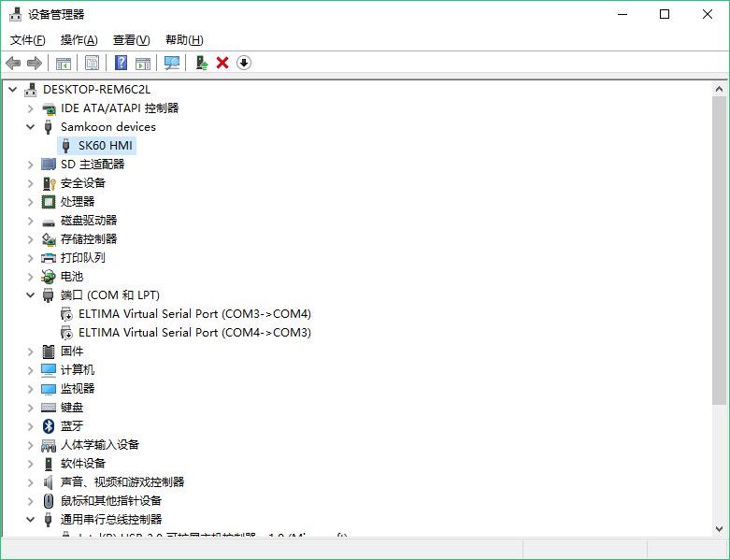Select ELTIMA Virtual Serial Port (COM3->COM4)
730x560 pixels.
pos(194,313)
